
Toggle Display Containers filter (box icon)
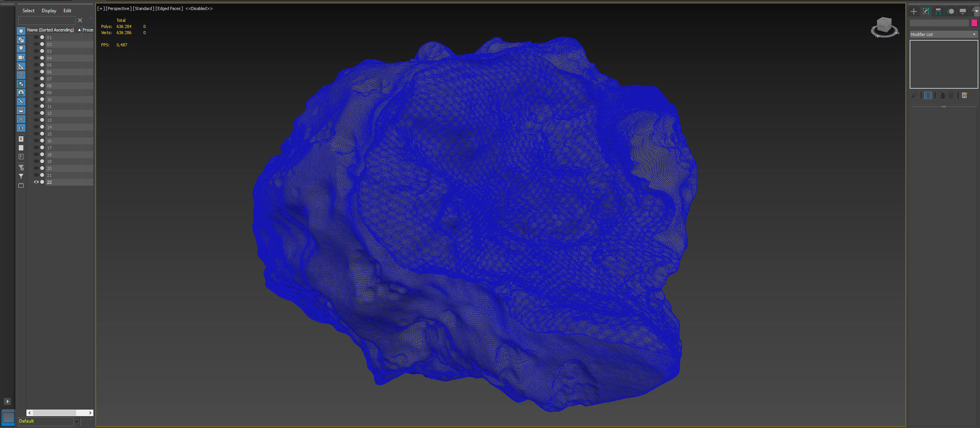click(21, 110)
